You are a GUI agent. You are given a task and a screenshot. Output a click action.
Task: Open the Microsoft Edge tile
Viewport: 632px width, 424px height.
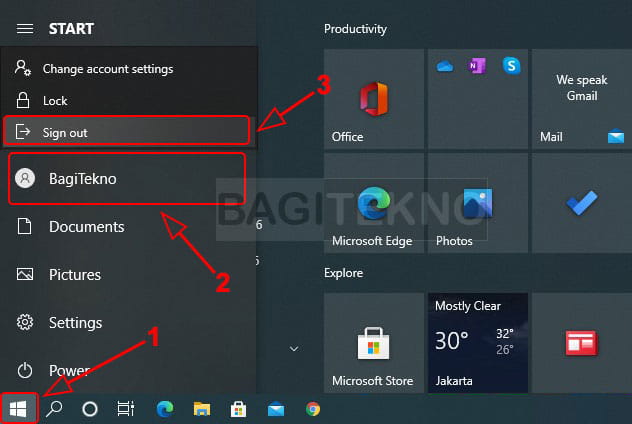374,203
